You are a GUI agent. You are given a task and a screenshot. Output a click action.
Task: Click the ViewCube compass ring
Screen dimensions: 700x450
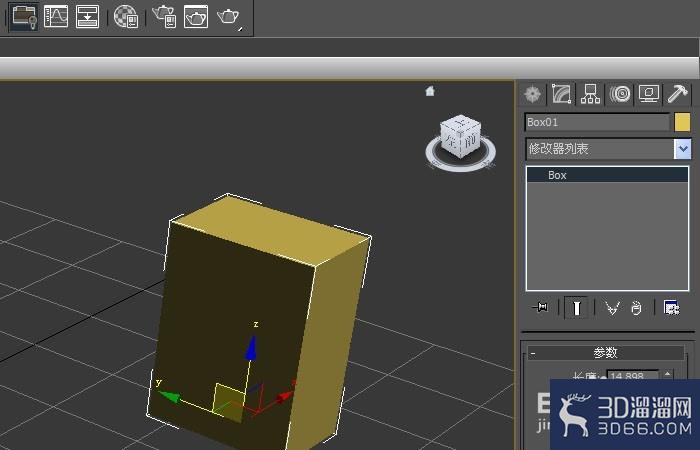tap(461, 166)
